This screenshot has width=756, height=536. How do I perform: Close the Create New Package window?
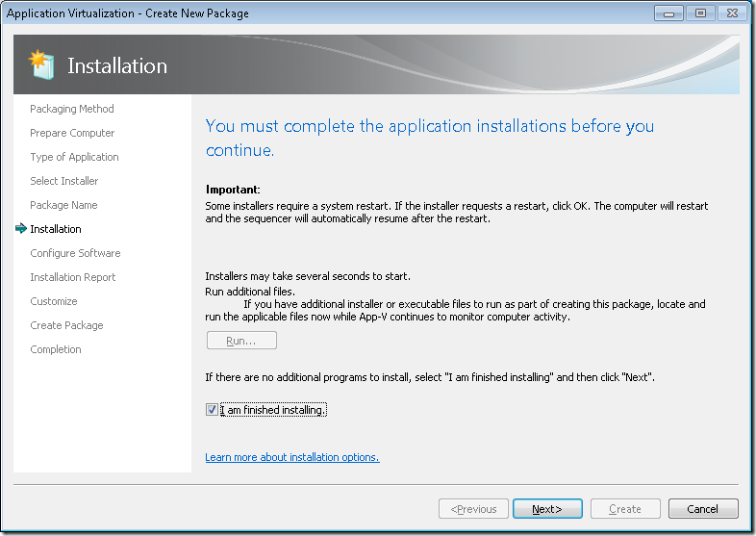pos(732,13)
